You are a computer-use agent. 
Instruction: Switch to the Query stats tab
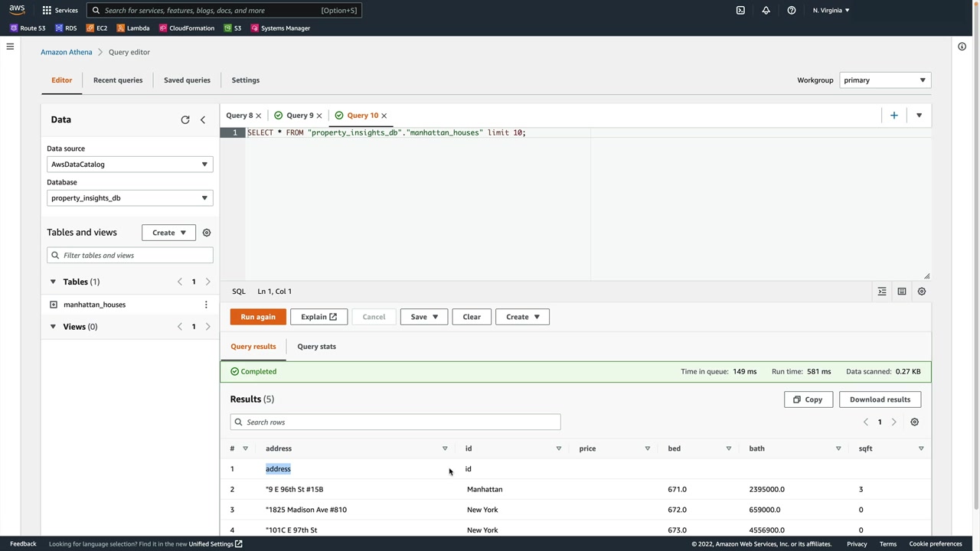coord(316,347)
